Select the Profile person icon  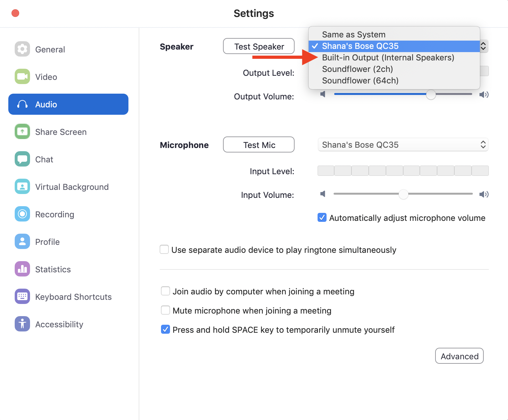(x=22, y=241)
